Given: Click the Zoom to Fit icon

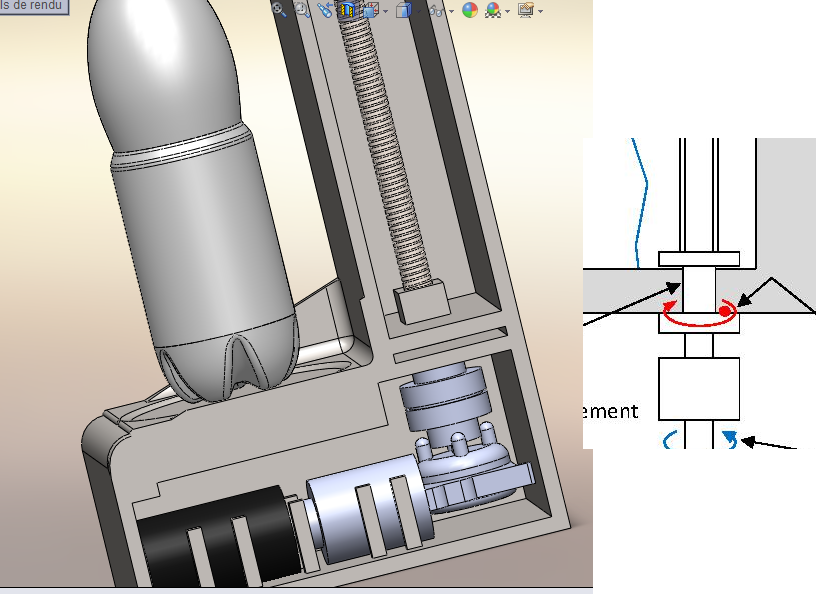Looking at the screenshot, I should point(278,9).
